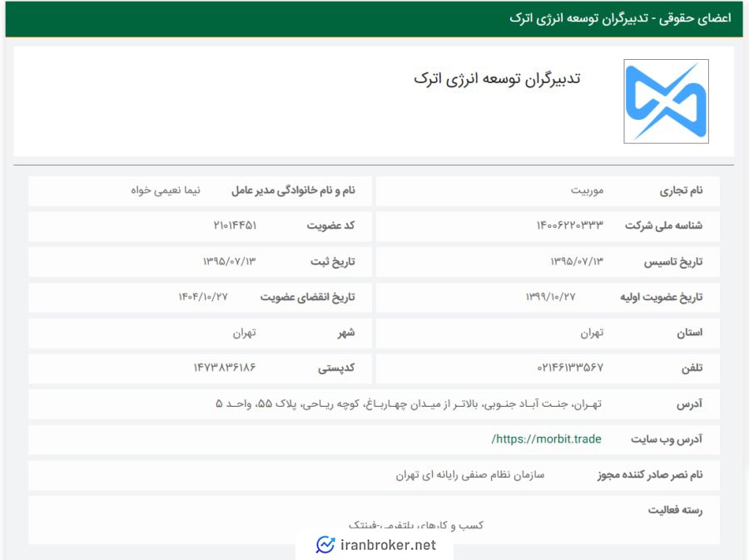Select the label استان
Screen dimensions: 749x560
[x=689, y=333]
